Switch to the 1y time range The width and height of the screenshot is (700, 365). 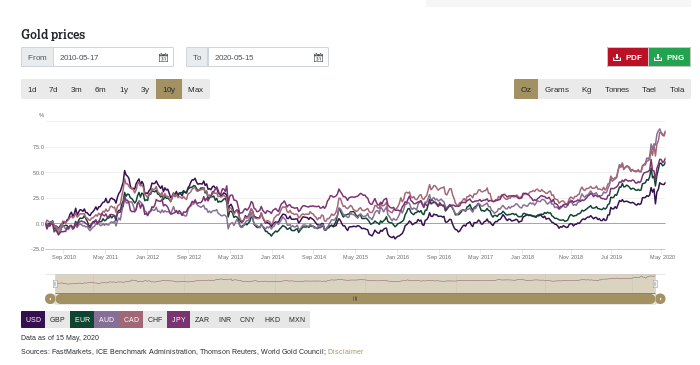124,89
